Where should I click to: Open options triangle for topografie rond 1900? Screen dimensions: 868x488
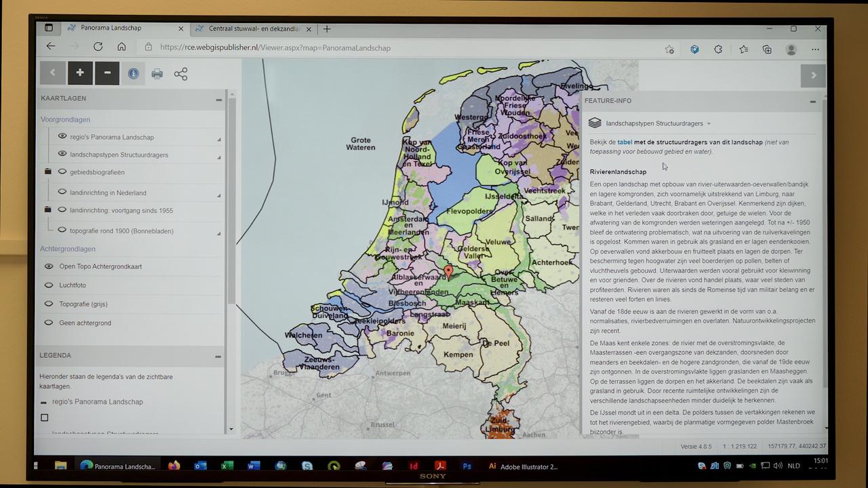click(218, 234)
